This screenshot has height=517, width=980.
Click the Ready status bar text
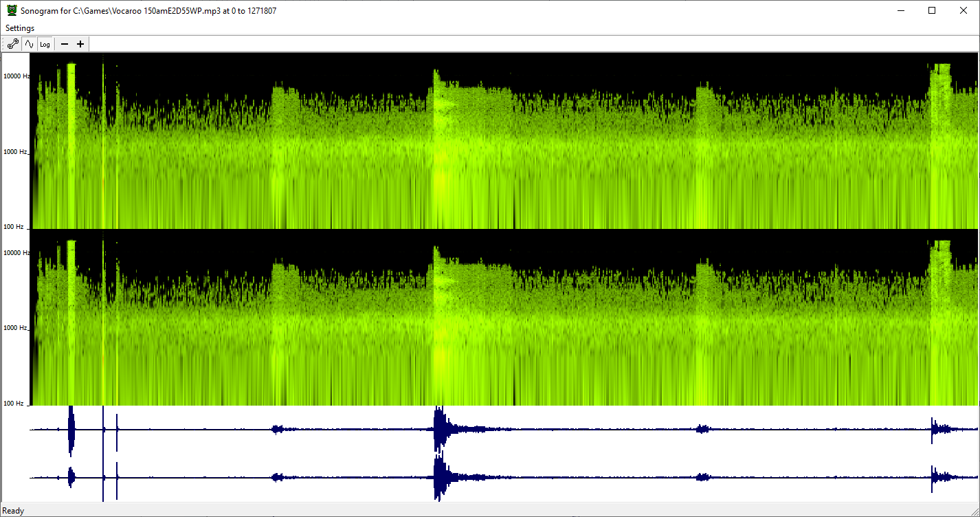(14, 511)
